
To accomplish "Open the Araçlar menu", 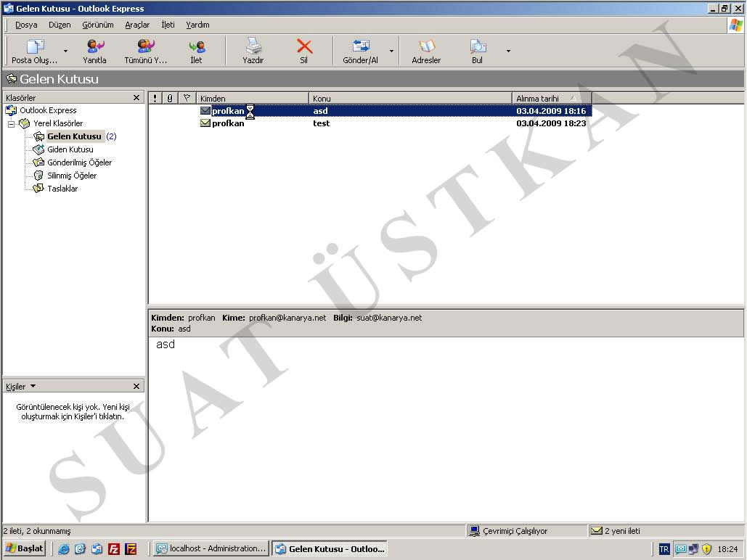I will click(x=137, y=25).
